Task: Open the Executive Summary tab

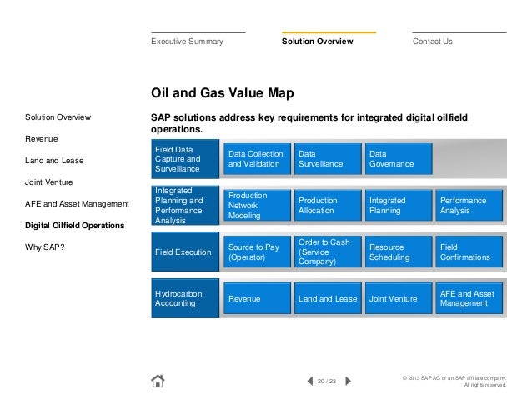Action: coord(188,42)
